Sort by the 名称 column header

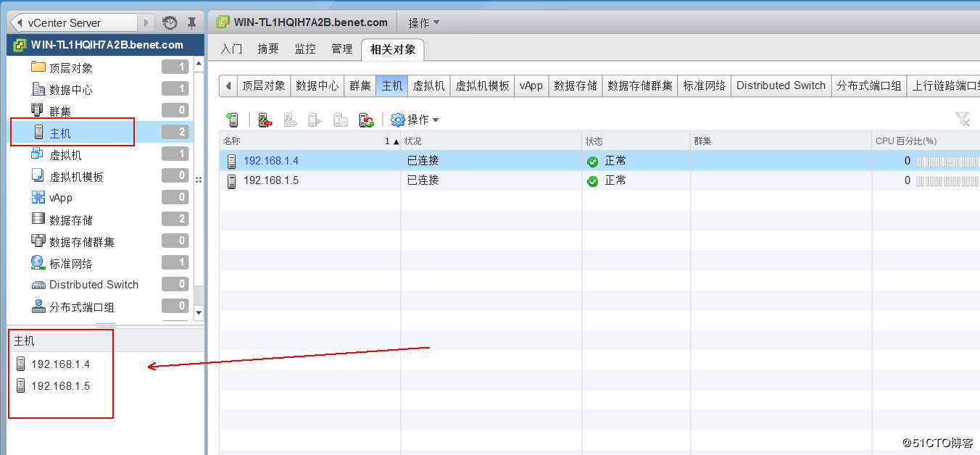click(310, 141)
